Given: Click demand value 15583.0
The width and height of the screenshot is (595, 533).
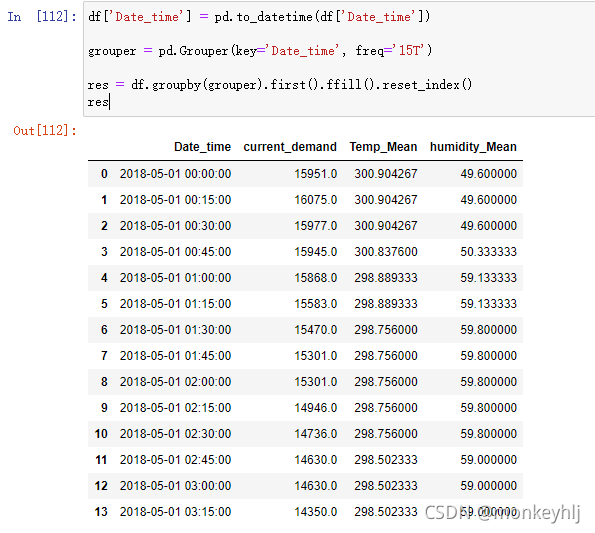Looking at the screenshot, I should coord(316,304).
